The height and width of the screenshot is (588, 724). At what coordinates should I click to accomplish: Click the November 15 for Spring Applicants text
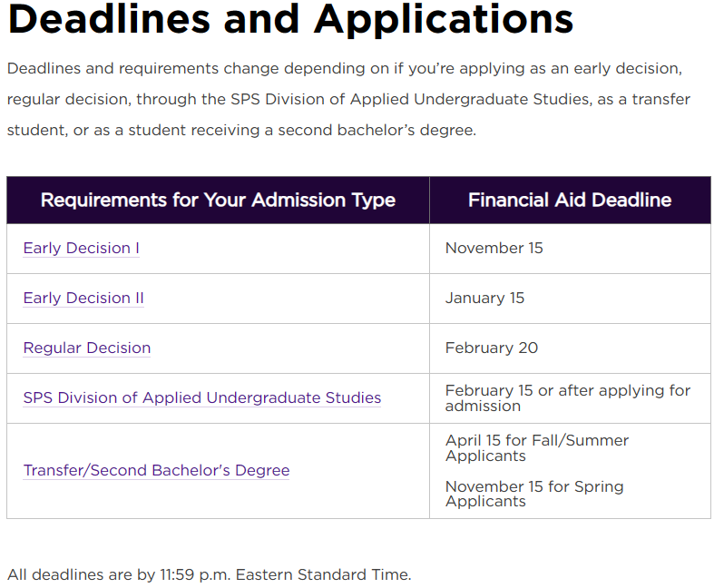click(x=533, y=494)
